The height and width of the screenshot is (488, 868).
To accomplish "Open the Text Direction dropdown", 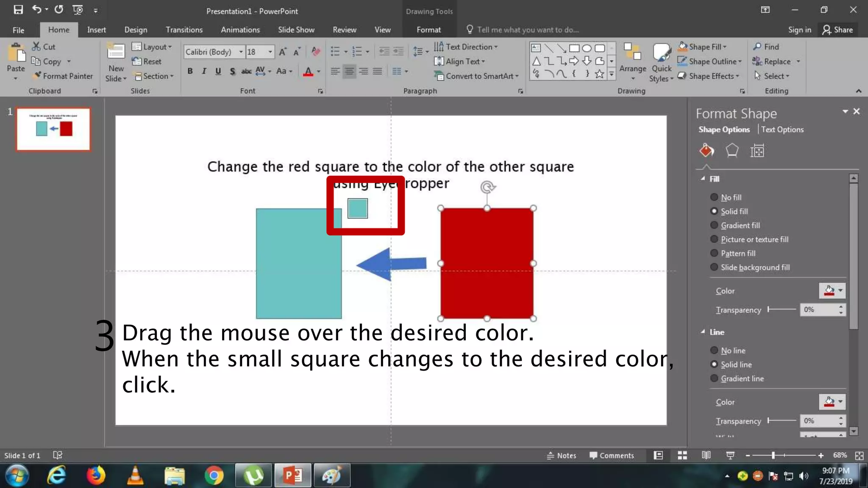I will [466, 47].
